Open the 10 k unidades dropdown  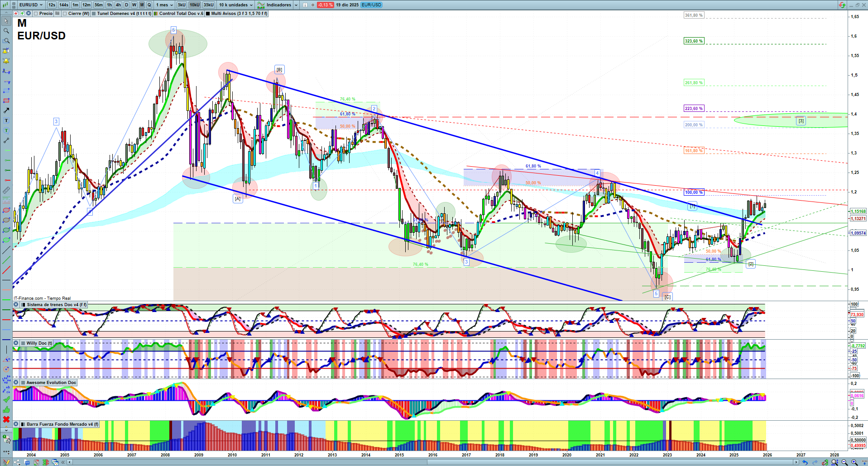point(236,5)
